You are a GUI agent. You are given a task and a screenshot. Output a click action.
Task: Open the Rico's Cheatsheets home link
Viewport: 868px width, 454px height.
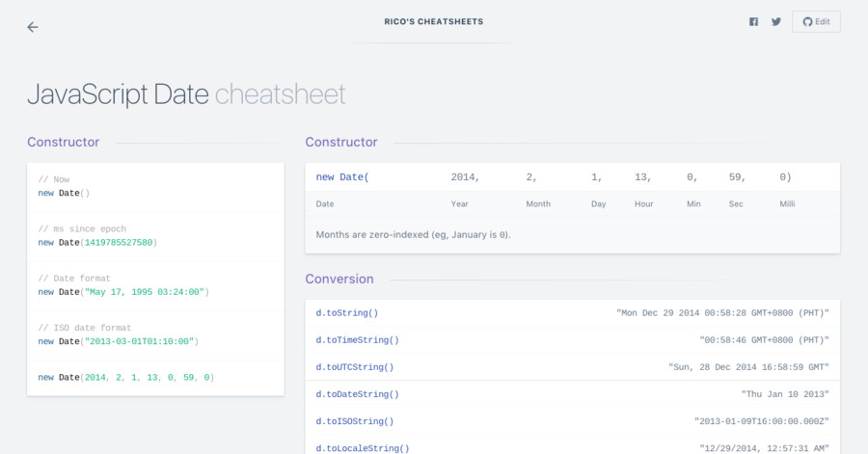433,21
